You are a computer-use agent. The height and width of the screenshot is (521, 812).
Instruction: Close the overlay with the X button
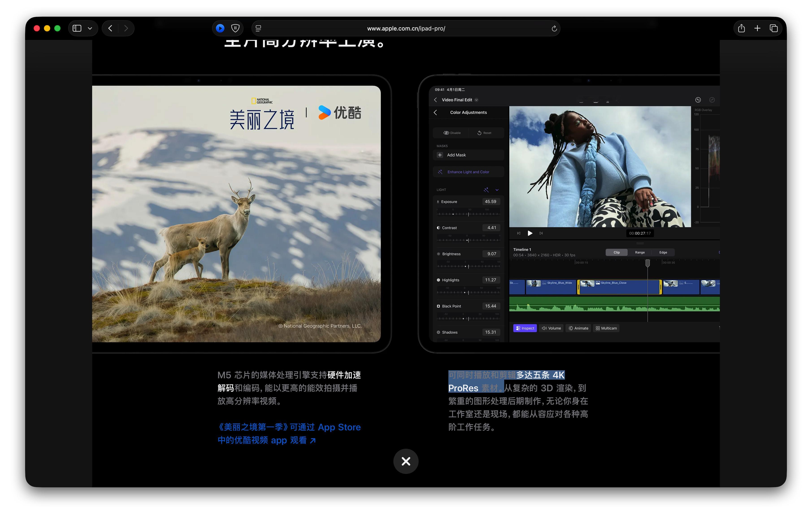pyautogui.click(x=406, y=461)
